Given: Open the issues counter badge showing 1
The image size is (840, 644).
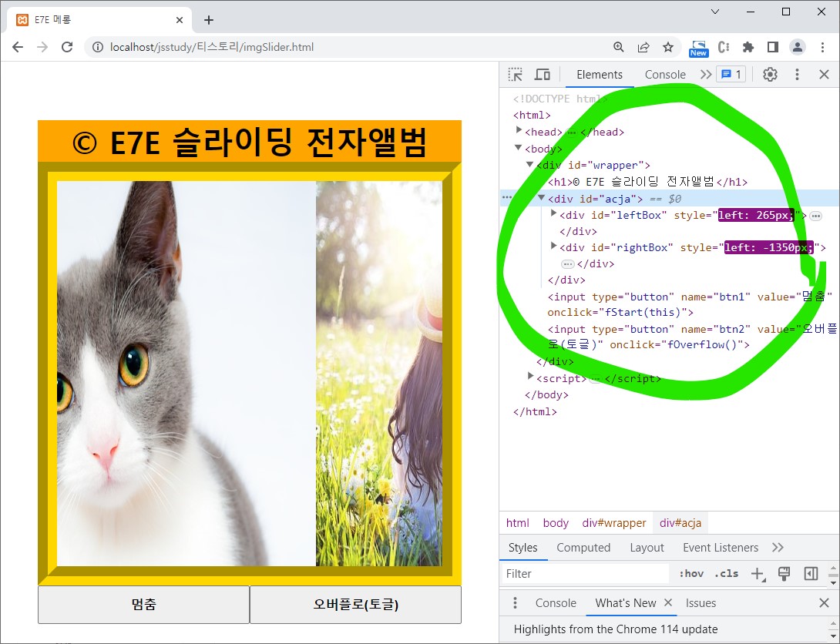Looking at the screenshot, I should (731, 75).
